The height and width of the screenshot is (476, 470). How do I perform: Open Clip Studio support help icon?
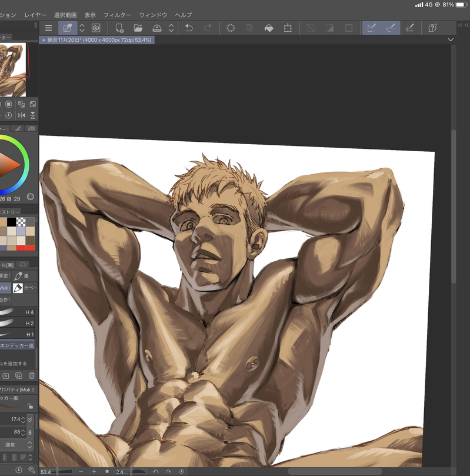(x=432, y=28)
